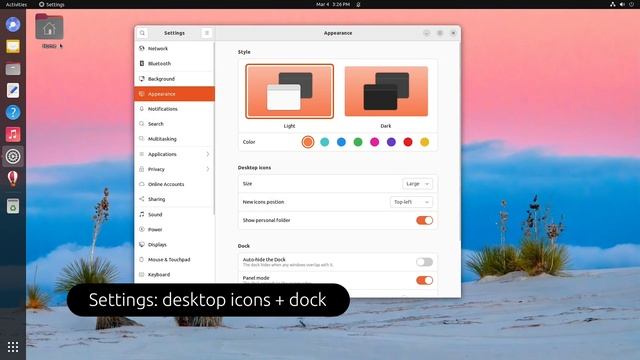Click the Online Accounts cloud icon
The image size is (640, 360).
coord(142,184)
